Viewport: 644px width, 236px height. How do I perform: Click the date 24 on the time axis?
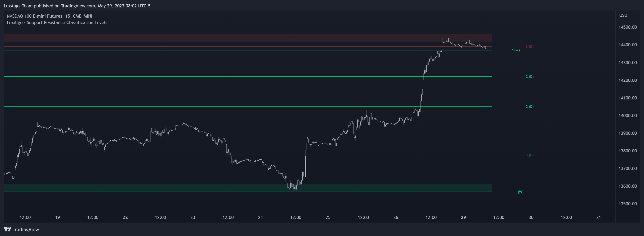pyautogui.click(x=260, y=217)
